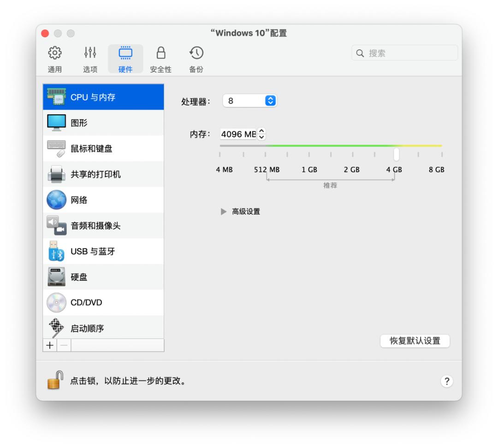
Task: Open the 处理器 count dropdown
Action: [x=249, y=100]
